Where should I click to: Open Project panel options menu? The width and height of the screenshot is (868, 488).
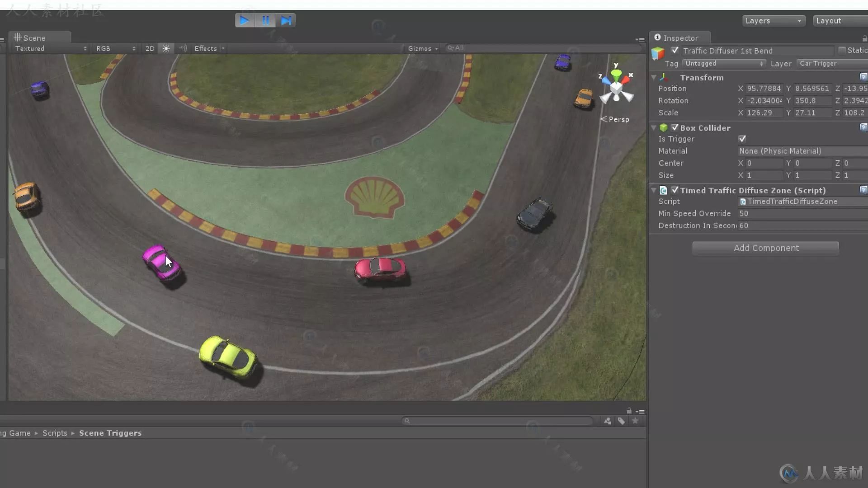[640, 412]
